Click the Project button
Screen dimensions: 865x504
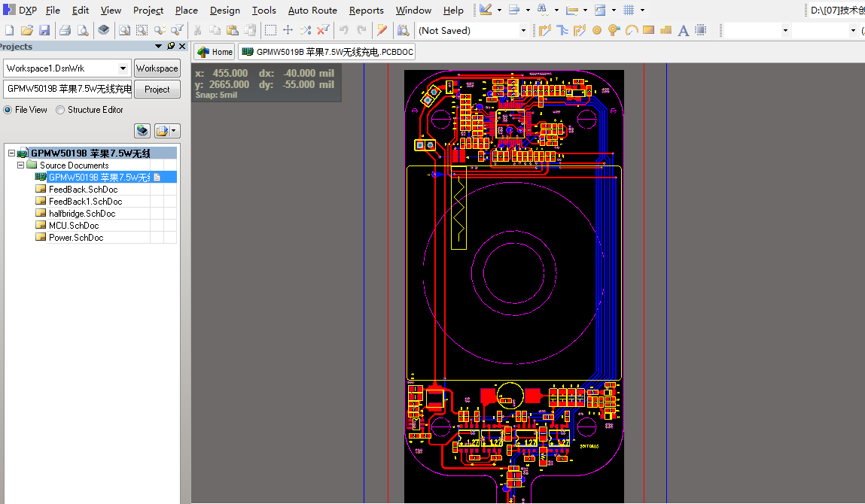(x=157, y=90)
